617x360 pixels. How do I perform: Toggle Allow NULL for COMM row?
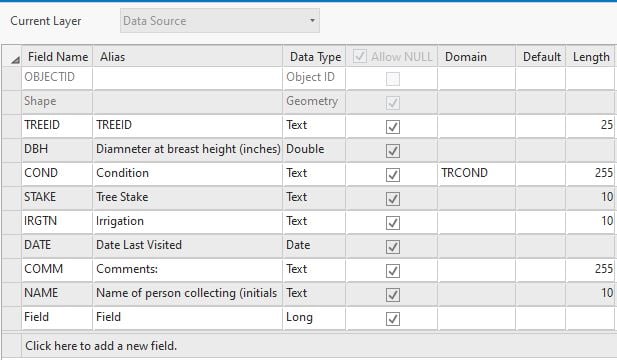[393, 271]
